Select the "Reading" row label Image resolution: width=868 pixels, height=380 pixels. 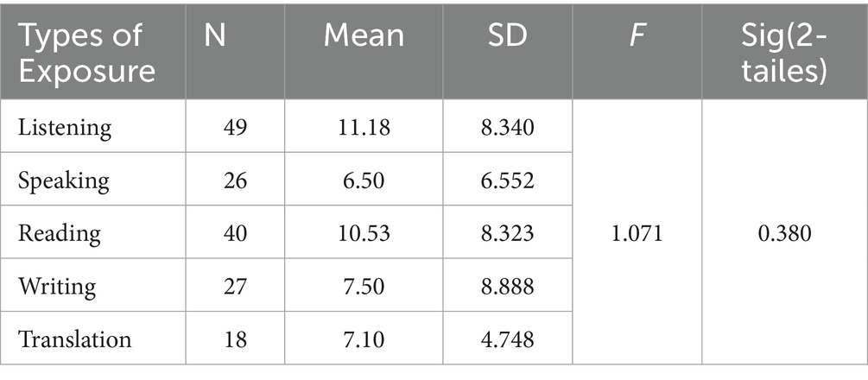pyautogui.click(x=60, y=234)
